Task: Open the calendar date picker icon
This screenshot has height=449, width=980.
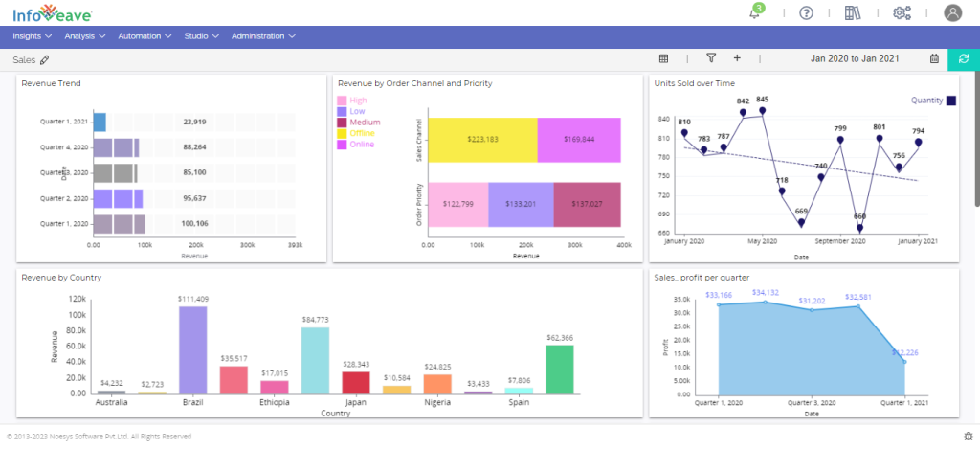Action: [934, 58]
